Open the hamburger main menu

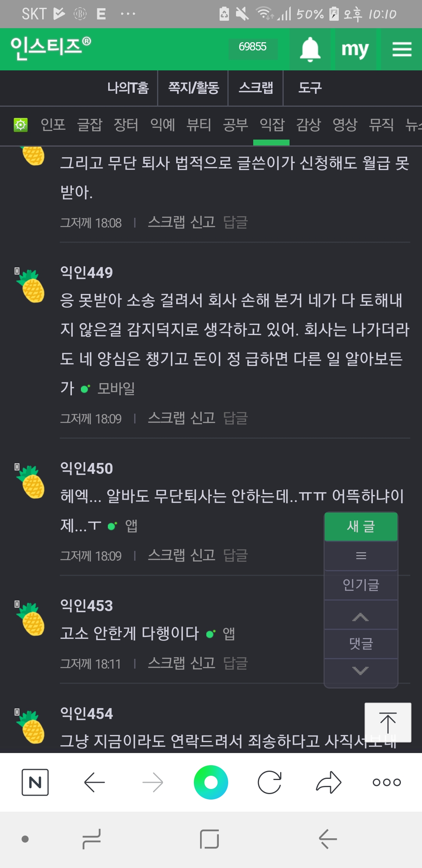pos(402,49)
